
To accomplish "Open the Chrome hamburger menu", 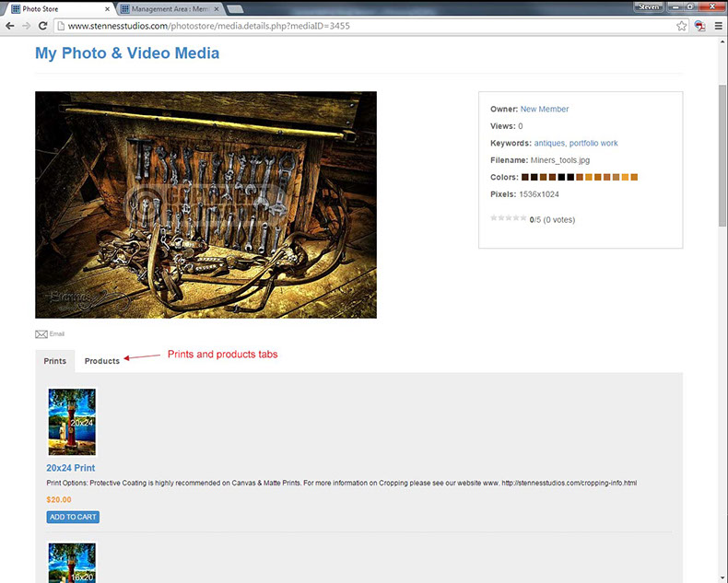I will pos(718,26).
